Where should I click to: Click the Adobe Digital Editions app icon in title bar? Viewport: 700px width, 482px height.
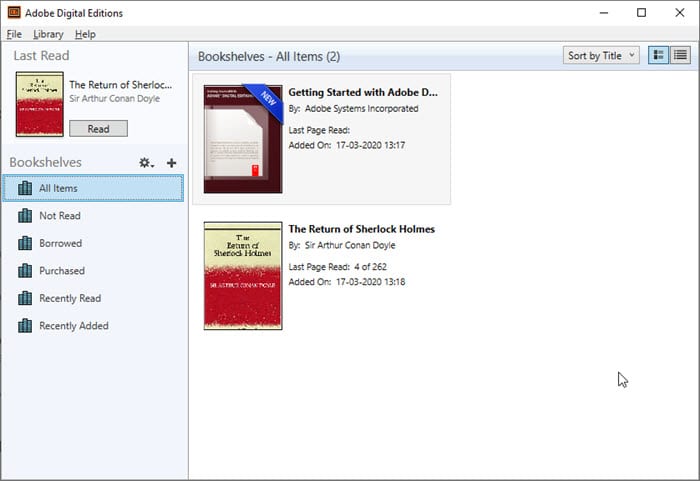click(x=14, y=12)
